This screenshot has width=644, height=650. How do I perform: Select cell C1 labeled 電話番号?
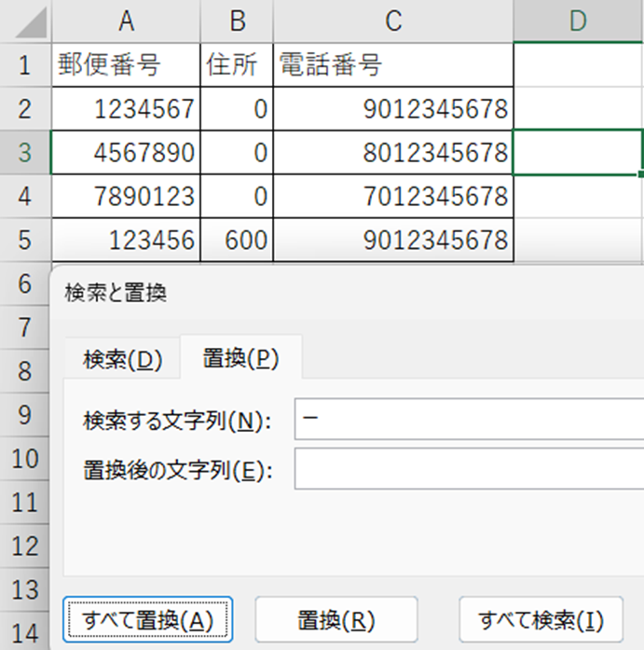point(392,65)
